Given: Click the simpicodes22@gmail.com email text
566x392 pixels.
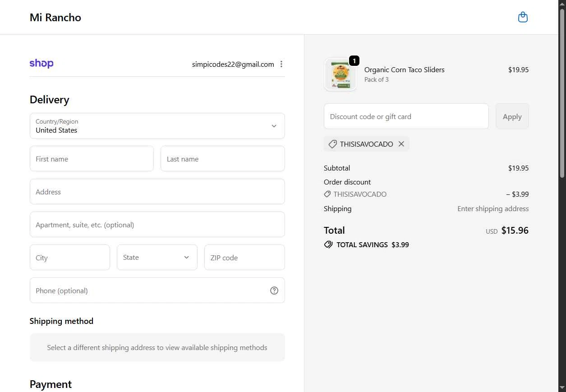Looking at the screenshot, I should point(233,64).
